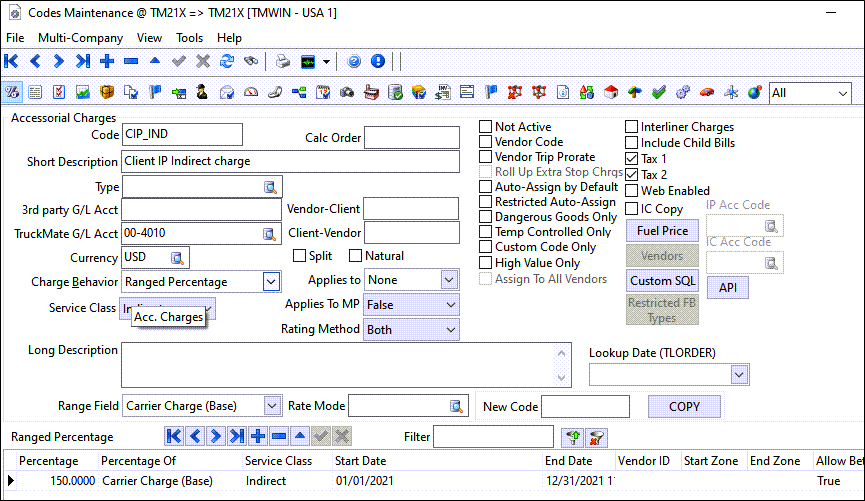Open the Rating Method dropdown
Viewport: 865px width, 501px height.
pyautogui.click(x=450, y=329)
